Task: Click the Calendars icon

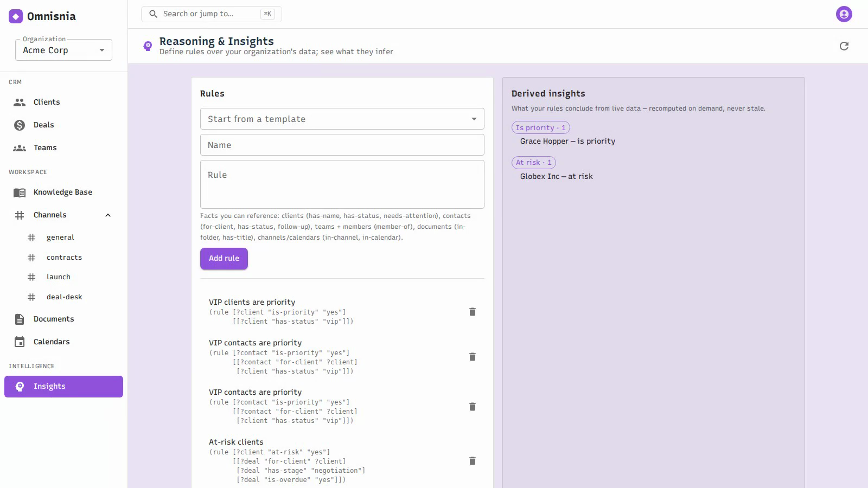Action: (x=20, y=342)
